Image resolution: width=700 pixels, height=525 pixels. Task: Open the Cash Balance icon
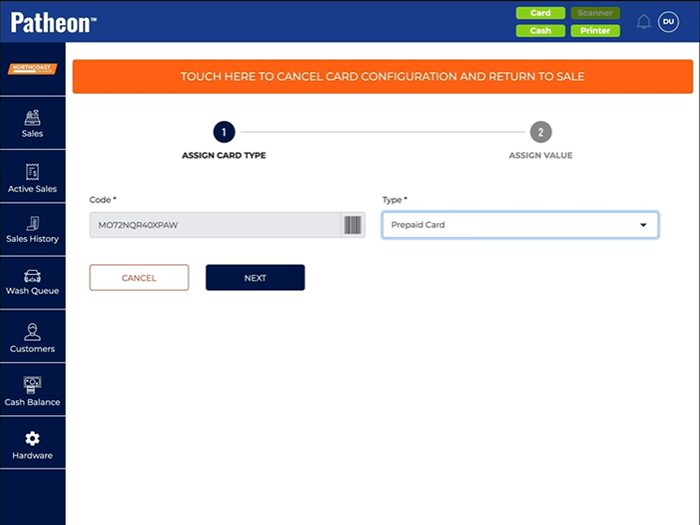[32, 385]
